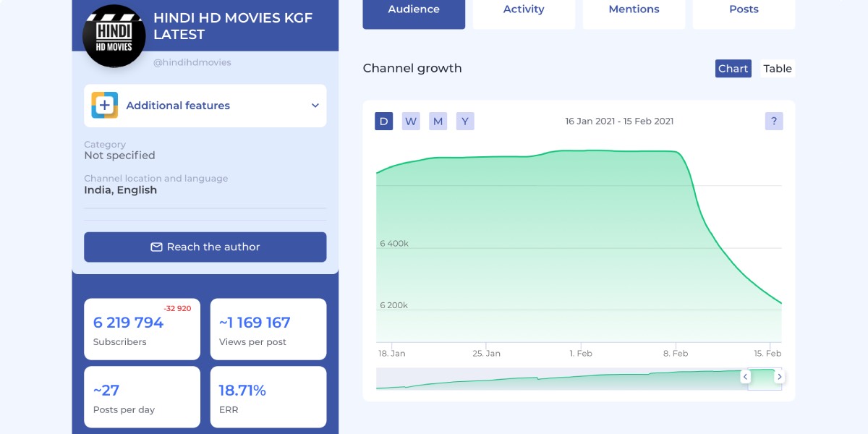
Task: Click the left handle of the range slider
Action: pyautogui.click(x=746, y=377)
